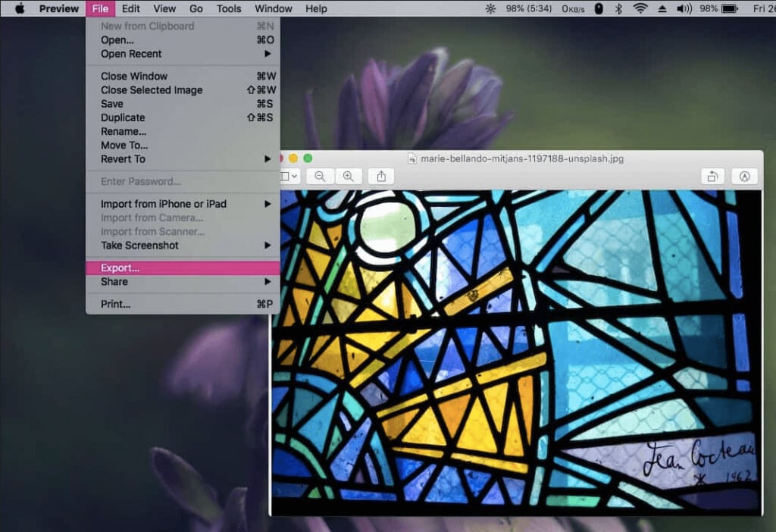The height and width of the screenshot is (532, 776).
Task: Click the zoom in magnifier button
Action: 348,176
